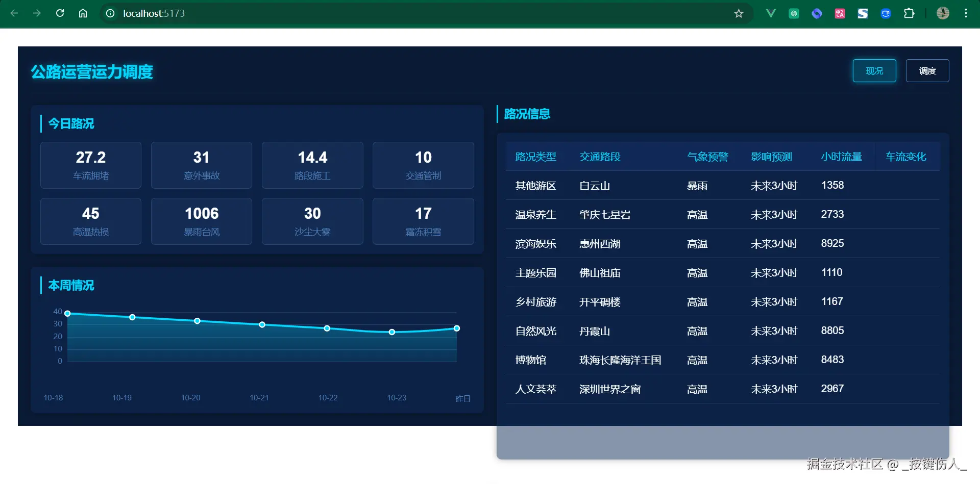Open the Vue devtools extension
The width and height of the screenshot is (980, 484).
(x=771, y=13)
